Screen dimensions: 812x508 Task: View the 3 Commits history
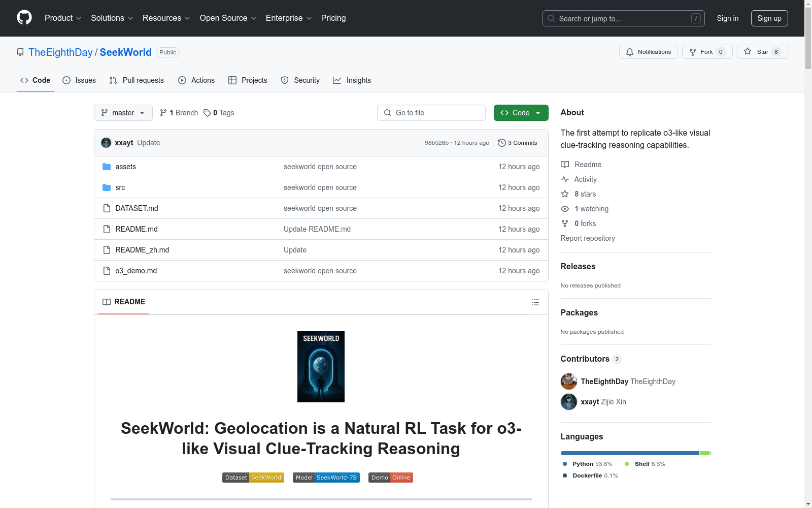coord(518,143)
